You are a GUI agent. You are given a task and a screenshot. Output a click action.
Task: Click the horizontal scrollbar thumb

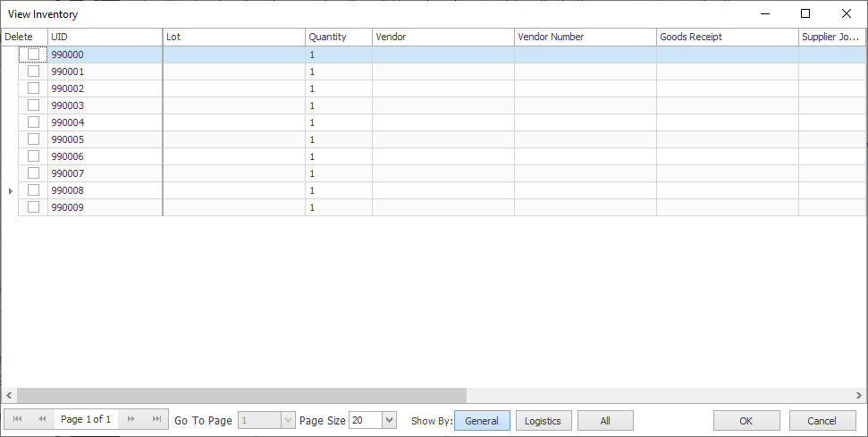pos(241,395)
